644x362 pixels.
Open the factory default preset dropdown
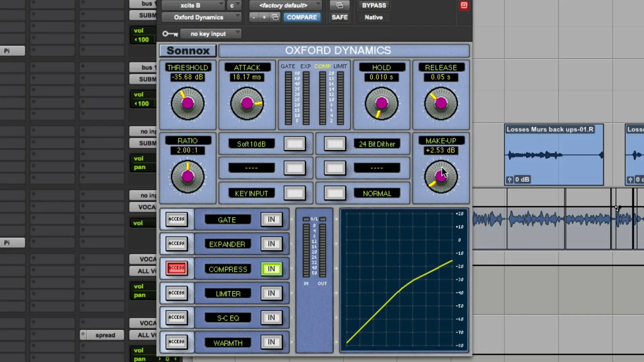point(286,5)
